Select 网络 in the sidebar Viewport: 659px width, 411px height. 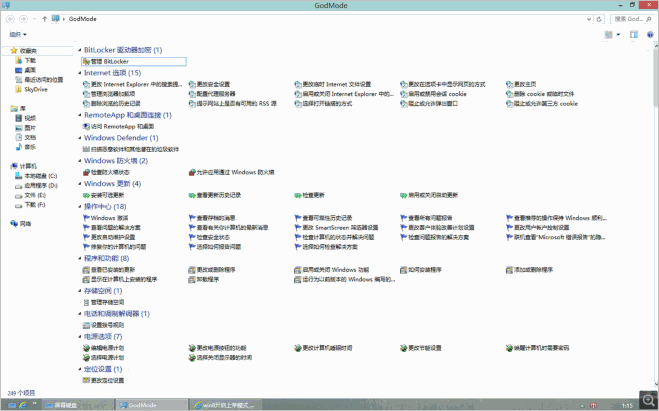[21, 224]
